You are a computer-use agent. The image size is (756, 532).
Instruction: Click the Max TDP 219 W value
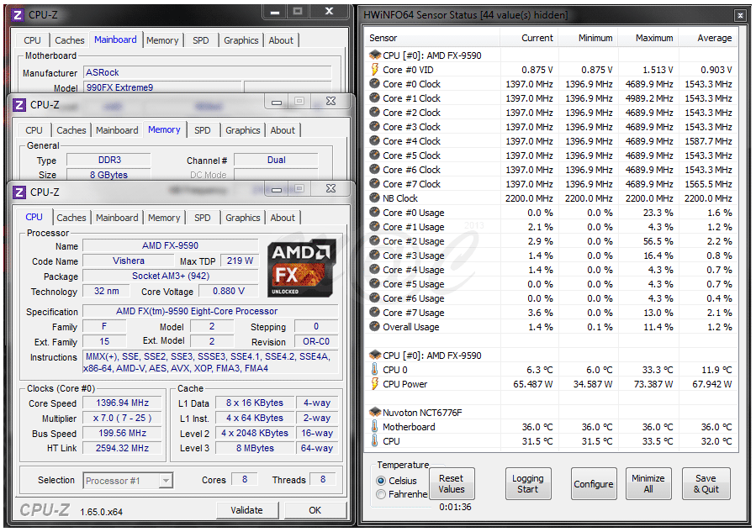pyautogui.click(x=240, y=261)
